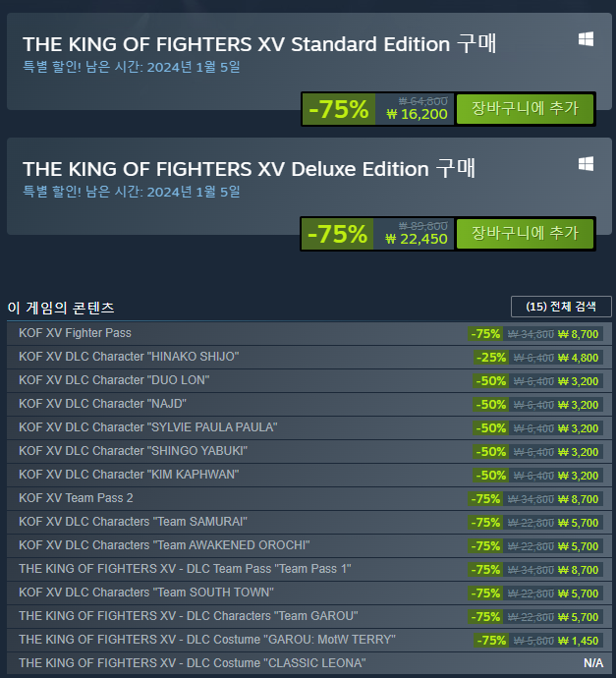The width and height of the screenshot is (616, 678).
Task: Open DLC Character "DUO LON" page
Action: [x=114, y=380]
